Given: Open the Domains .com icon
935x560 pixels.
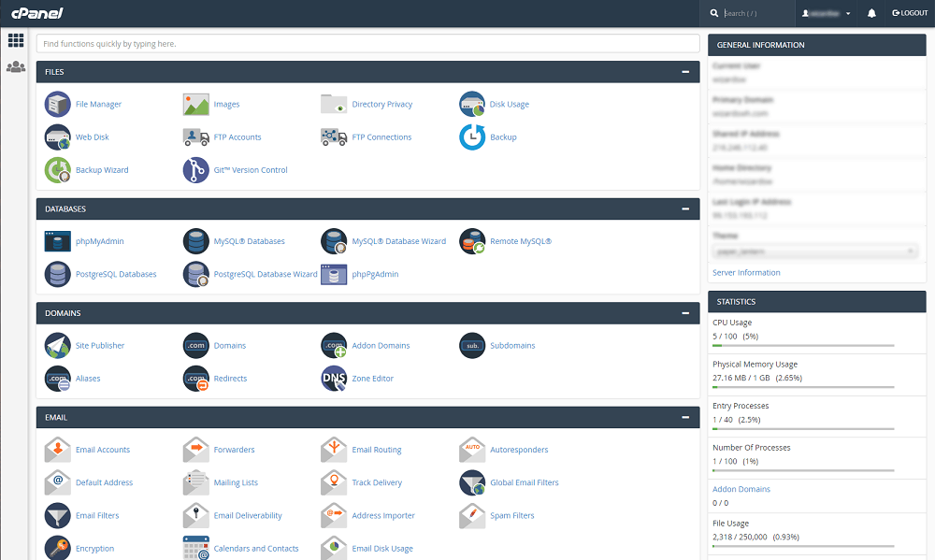Looking at the screenshot, I should [196, 346].
